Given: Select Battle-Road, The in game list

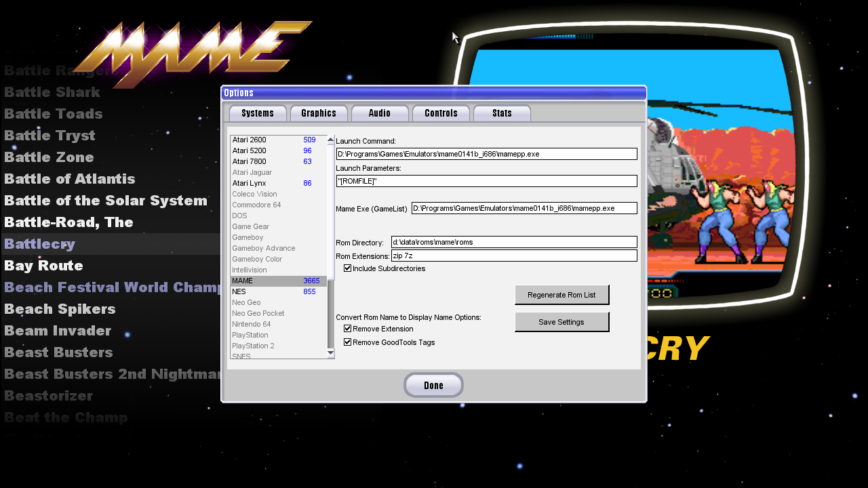Looking at the screenshot, I should click(x=68, y=222).
